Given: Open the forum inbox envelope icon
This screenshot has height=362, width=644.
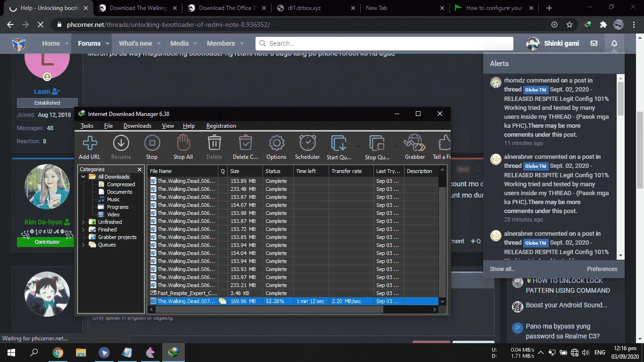Looking at the screenshot, I should point(594,43).
